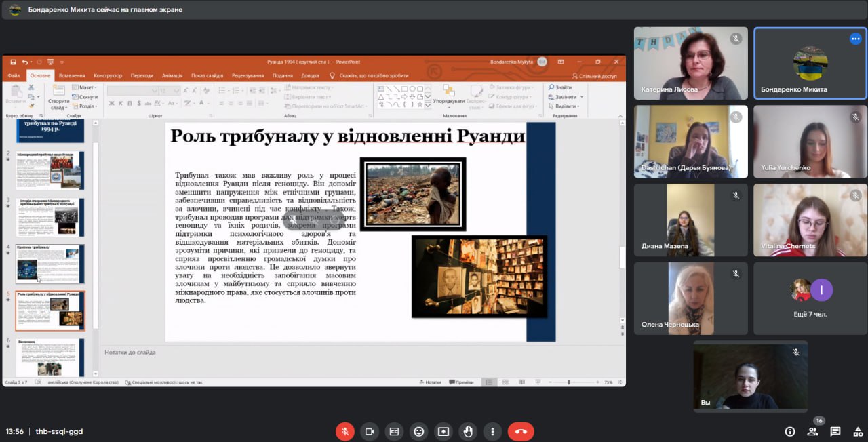Screen dimensions: 868x442
Task: Turn on closed captions
Action: tap(394, 431)
